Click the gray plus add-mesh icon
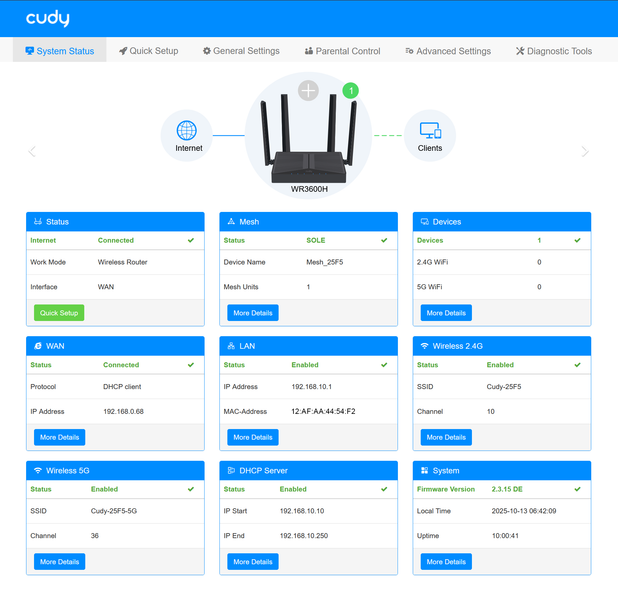 [x=308, y=91]
